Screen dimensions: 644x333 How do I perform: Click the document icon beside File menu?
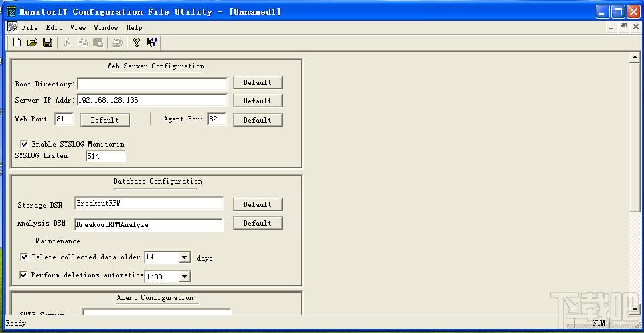(x=12, y=27)
